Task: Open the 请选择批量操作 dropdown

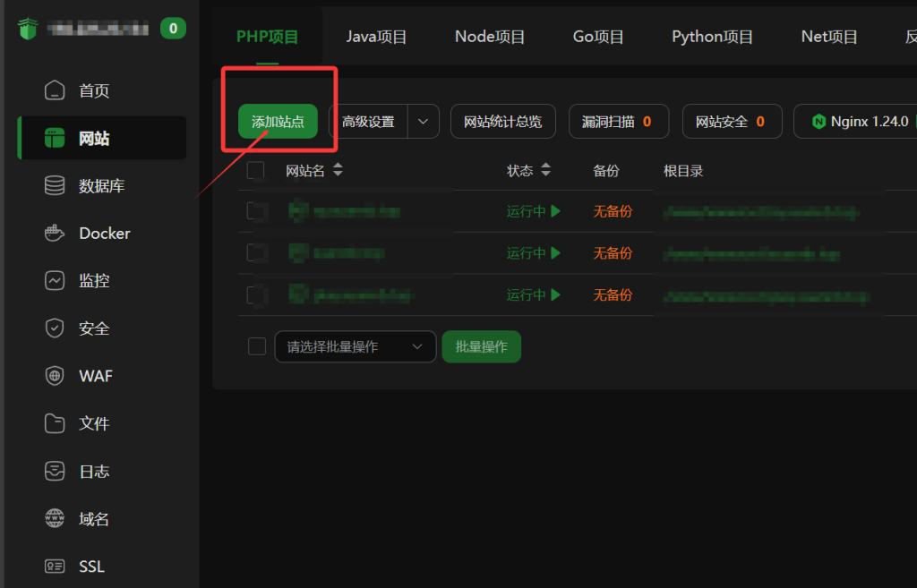Action: [x=355, y=346]
